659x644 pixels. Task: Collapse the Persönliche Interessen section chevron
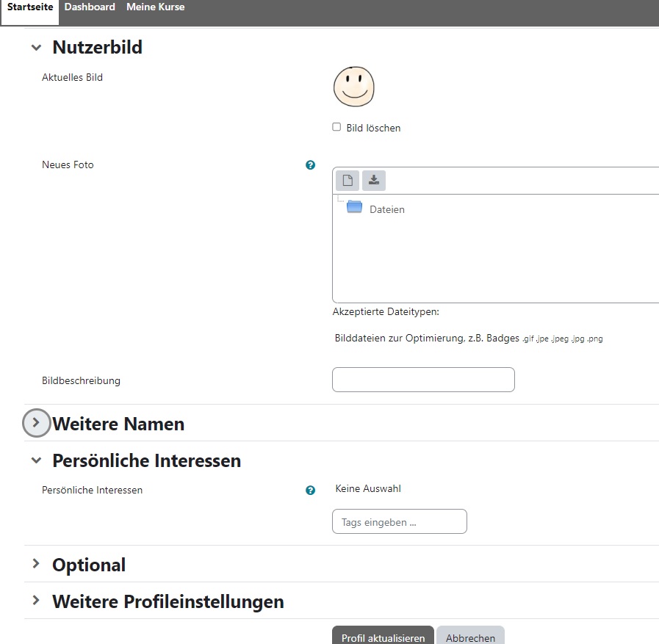[x=36, y=461]
